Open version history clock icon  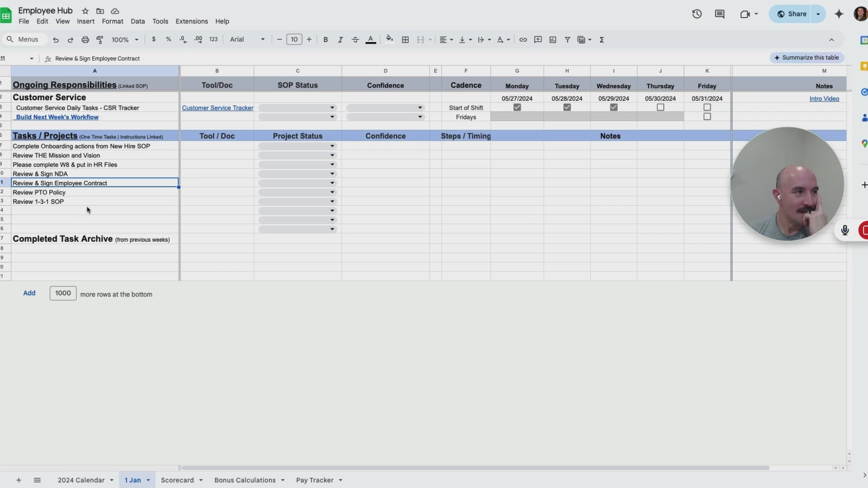(x=697, y=14)
